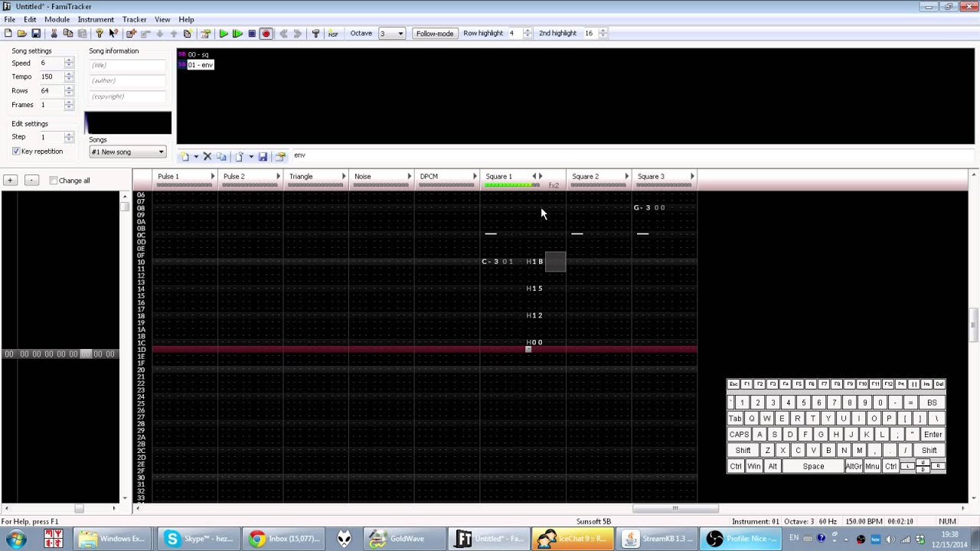Duplicate the current frame icon
Screen dimensions: 980x551
pyautogui.click(x=188, y=34)
